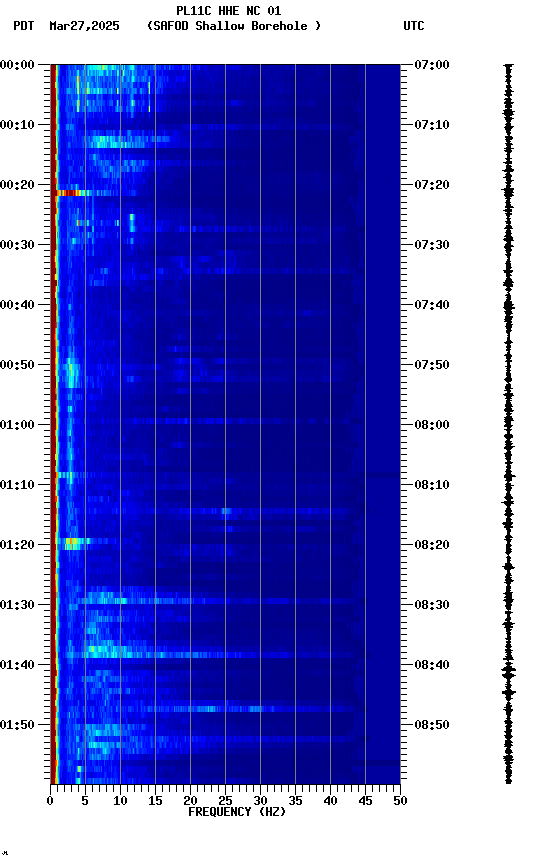Click the 00:30 PDT time label
The height and width of the screenshot is (864, 552).
pyautogui.click(x=17, y=245)
